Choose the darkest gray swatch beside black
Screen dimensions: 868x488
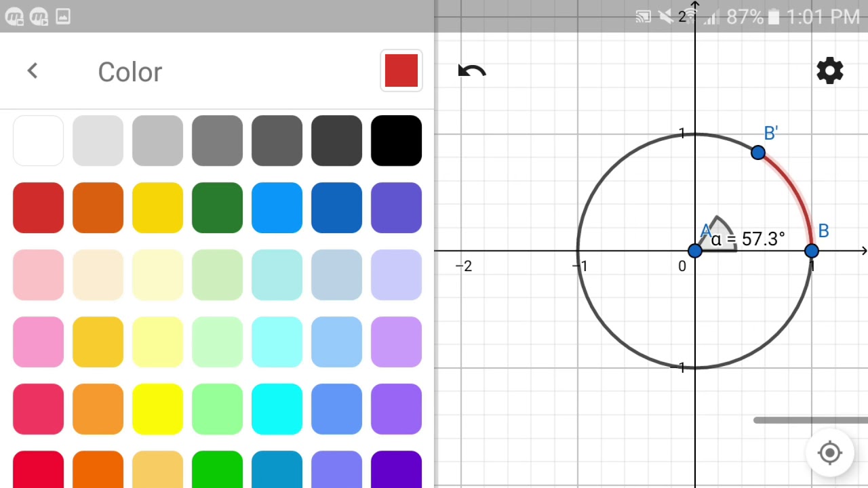pyautogui.click(x=336, y=140)
